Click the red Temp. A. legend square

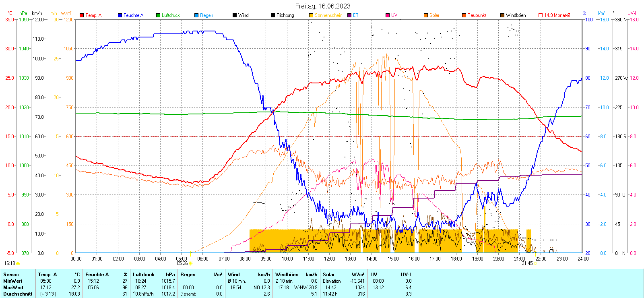pos(82,15)
